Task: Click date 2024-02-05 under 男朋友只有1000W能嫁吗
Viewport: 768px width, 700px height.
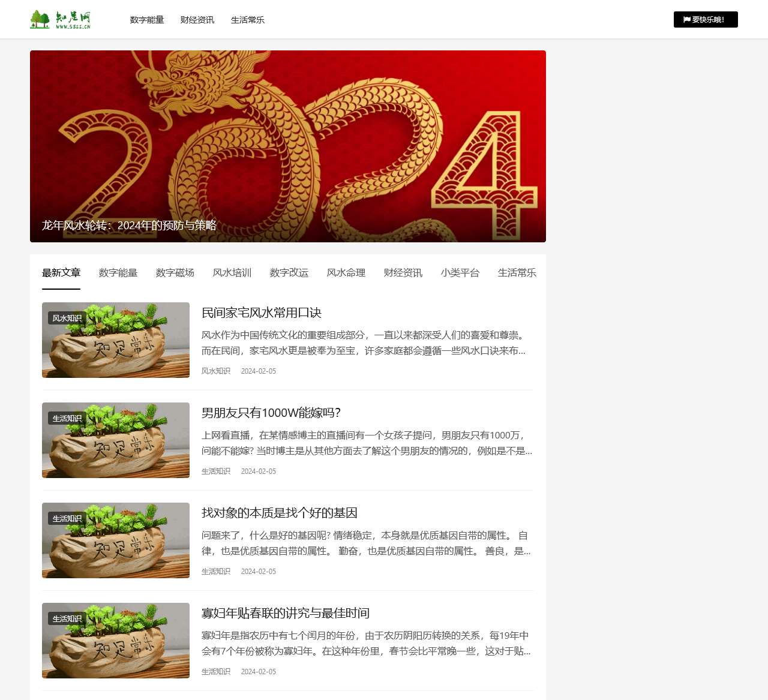Action: pos(259,471)
